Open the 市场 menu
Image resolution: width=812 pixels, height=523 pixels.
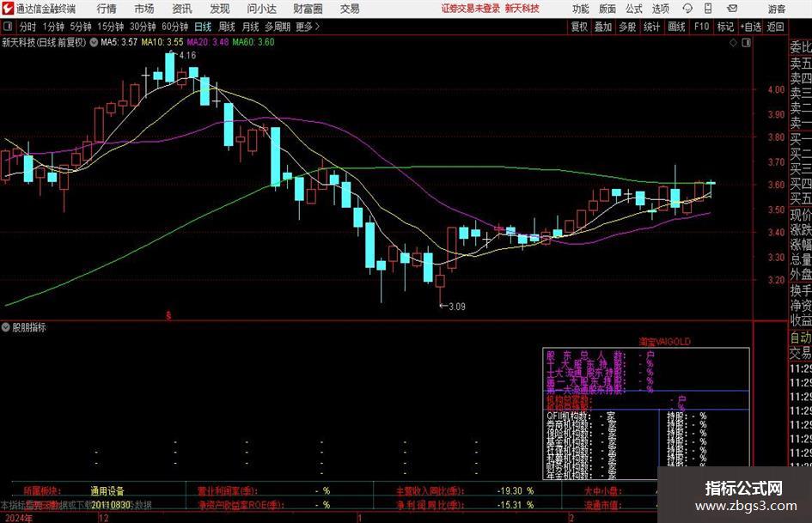(x=144, y=9)
